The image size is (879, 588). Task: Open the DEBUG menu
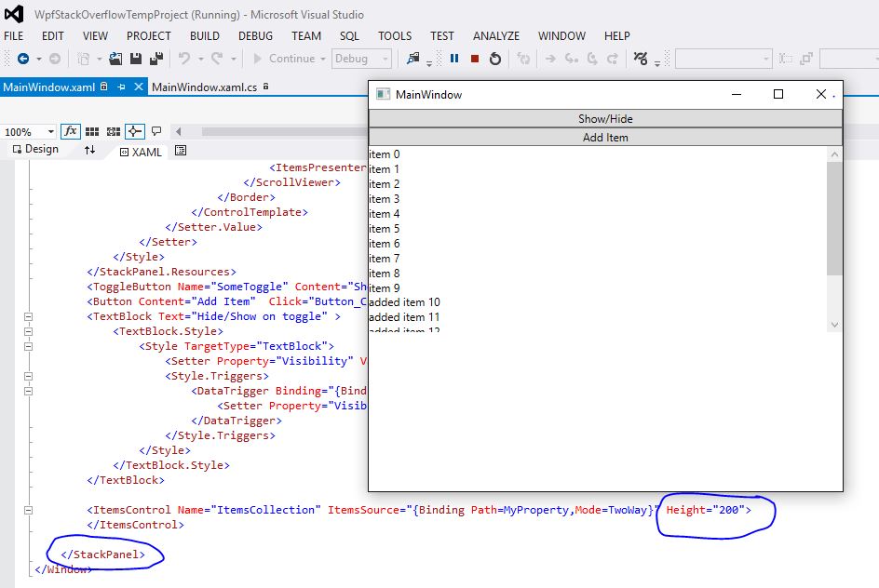253,35
